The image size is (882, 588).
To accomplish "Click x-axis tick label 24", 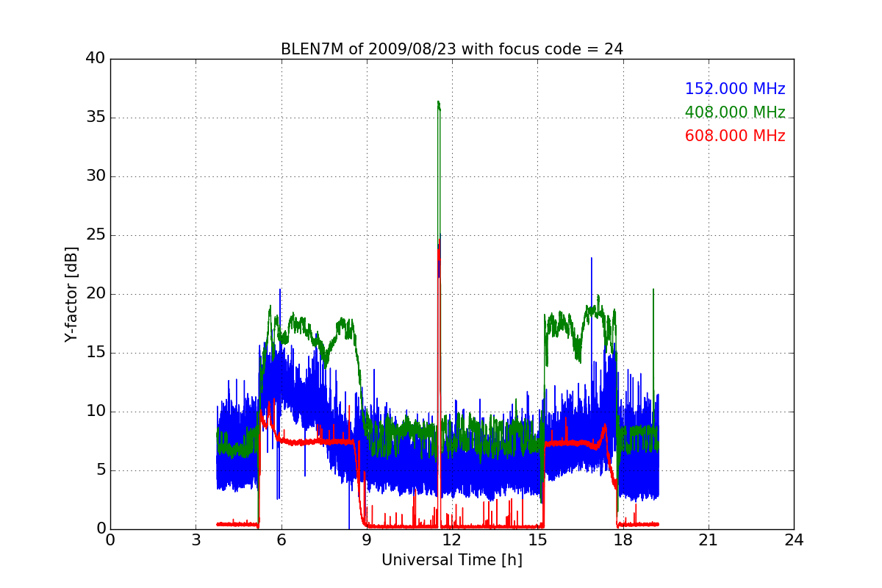I will point(794,540).
